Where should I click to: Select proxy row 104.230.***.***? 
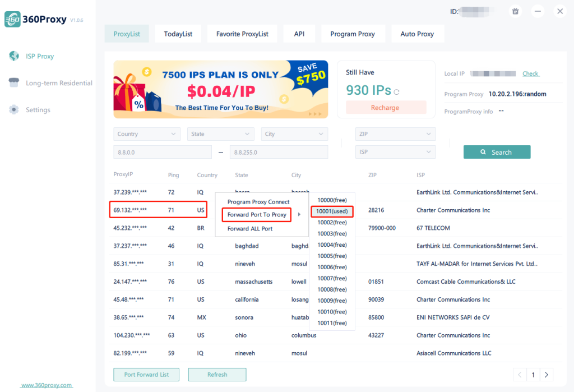click(335, 335)
